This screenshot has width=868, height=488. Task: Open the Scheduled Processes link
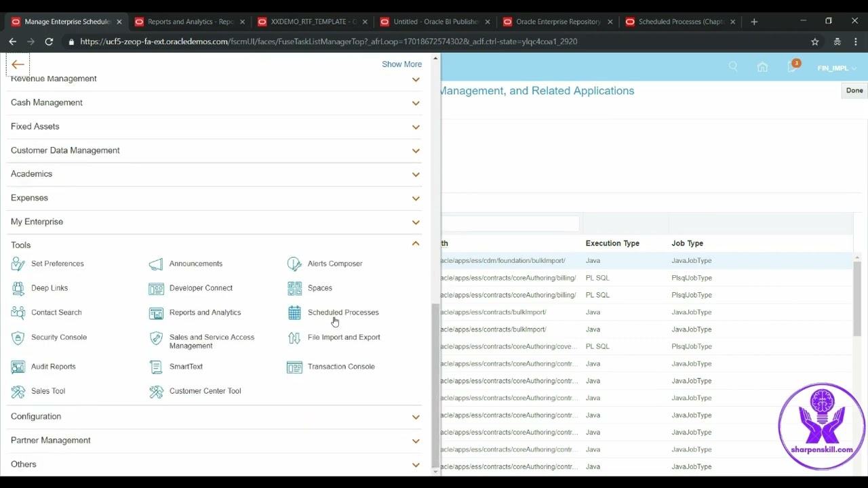coord(343,312)
